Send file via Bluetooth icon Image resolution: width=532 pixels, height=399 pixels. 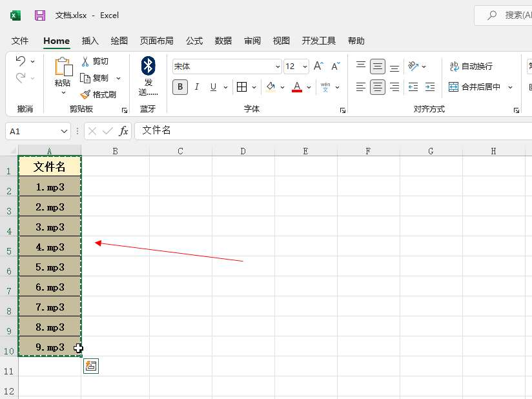tap(148, 66)
